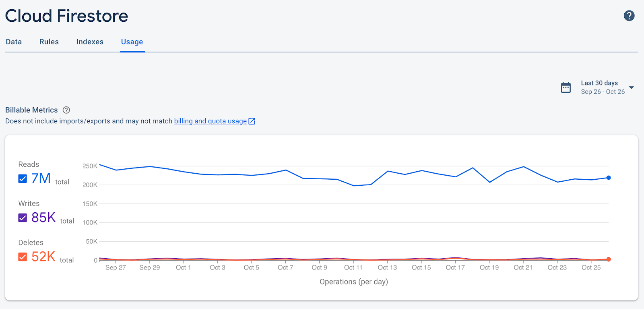Image resolution: width=644 pixels, height=309 pixels.
Task: Go to the Indexes tab
Action: 90,42
